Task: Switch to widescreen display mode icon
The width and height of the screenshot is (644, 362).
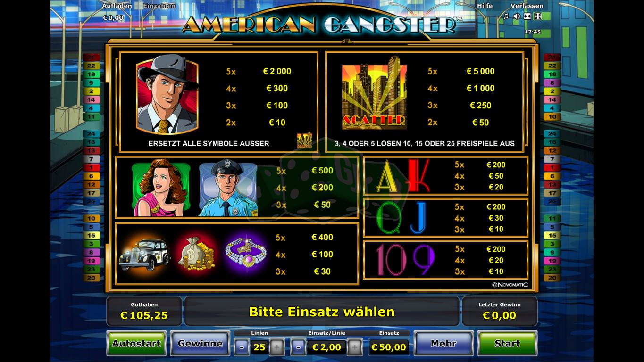Action: click(527, 16)
